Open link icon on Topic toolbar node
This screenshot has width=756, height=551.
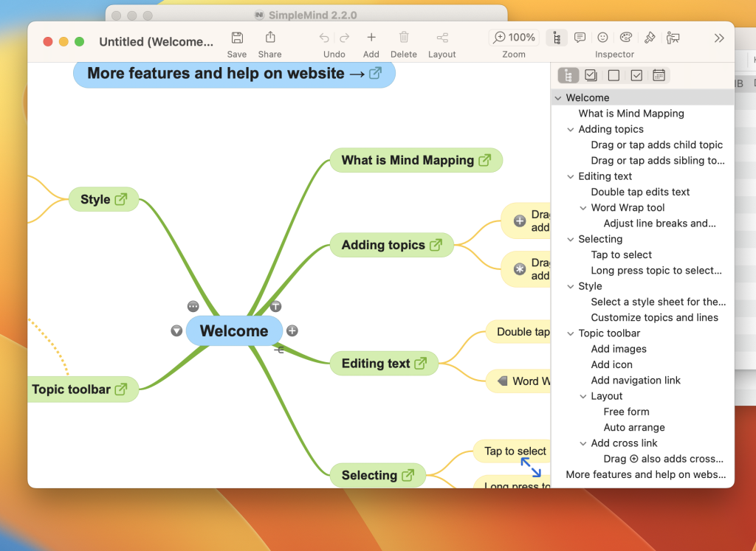[x=121, y=389]
